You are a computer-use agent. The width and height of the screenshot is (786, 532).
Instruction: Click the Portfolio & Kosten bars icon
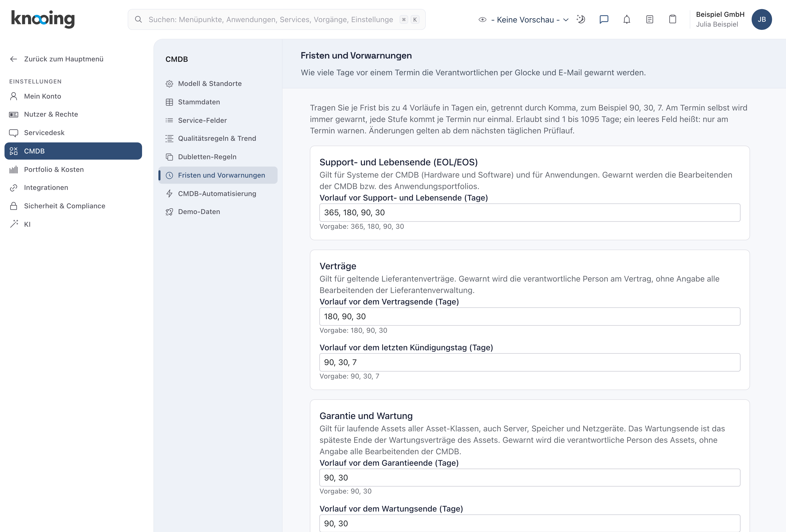click(x=14, y=170)
